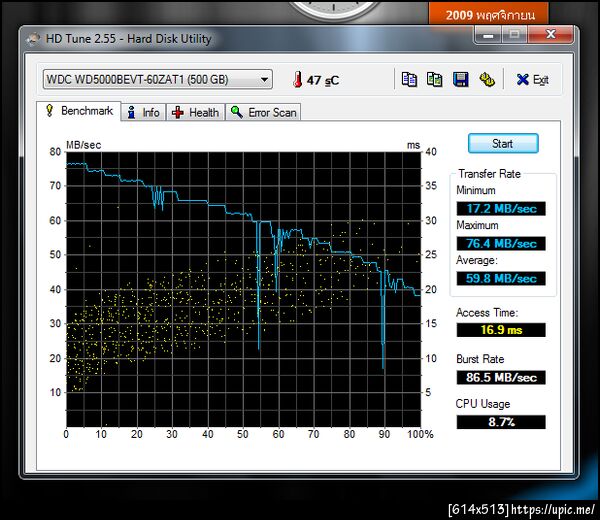600x520 pixels.
Task: Click the benchmark transfer rate graph
Action: [x=244, y=289]
